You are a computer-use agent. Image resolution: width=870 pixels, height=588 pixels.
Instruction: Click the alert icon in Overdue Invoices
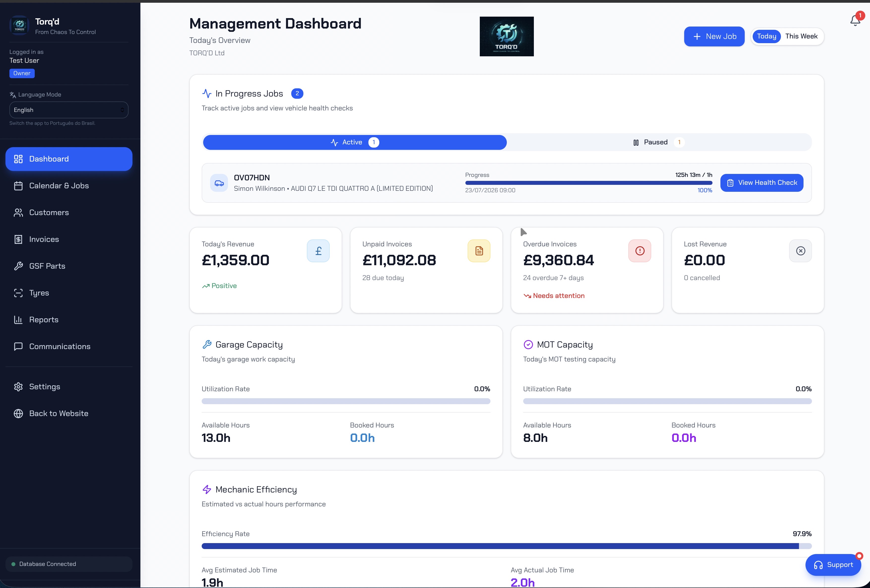click(640, 251)
